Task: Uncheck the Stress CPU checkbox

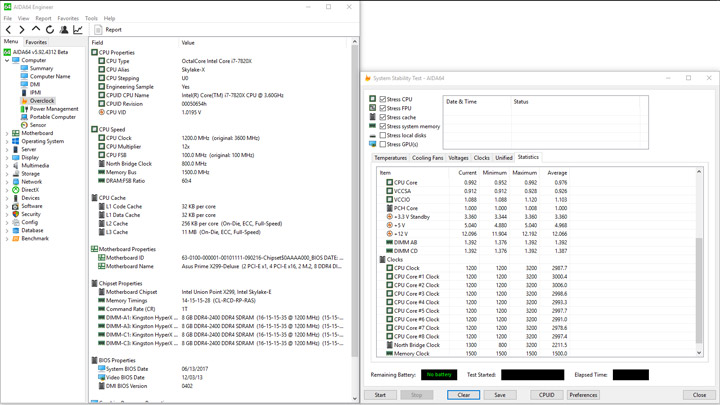Action: tap(383, 100)
